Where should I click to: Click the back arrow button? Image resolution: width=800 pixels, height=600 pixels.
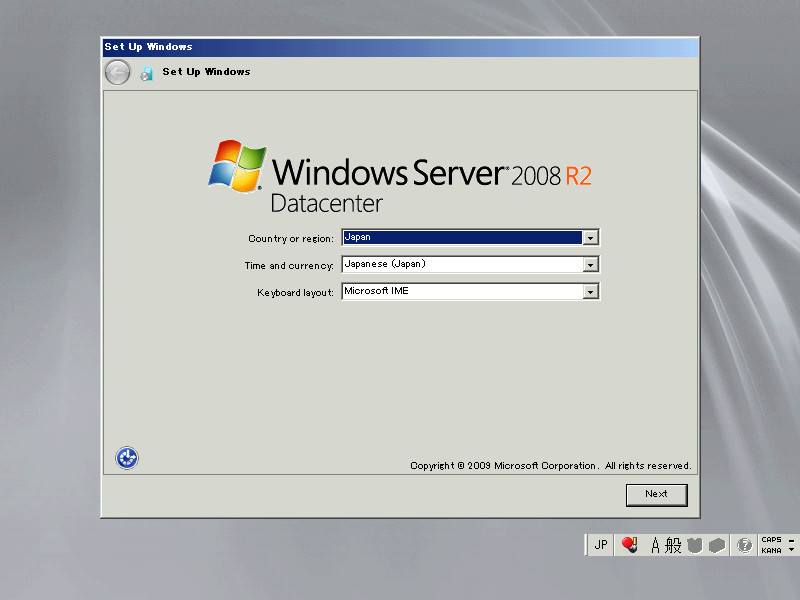pos(117,72)
